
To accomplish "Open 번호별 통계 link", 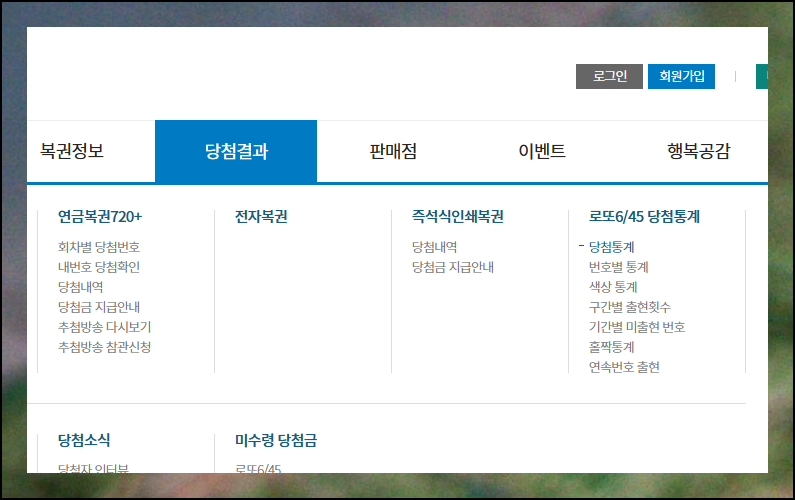I will tap(619, 267).
